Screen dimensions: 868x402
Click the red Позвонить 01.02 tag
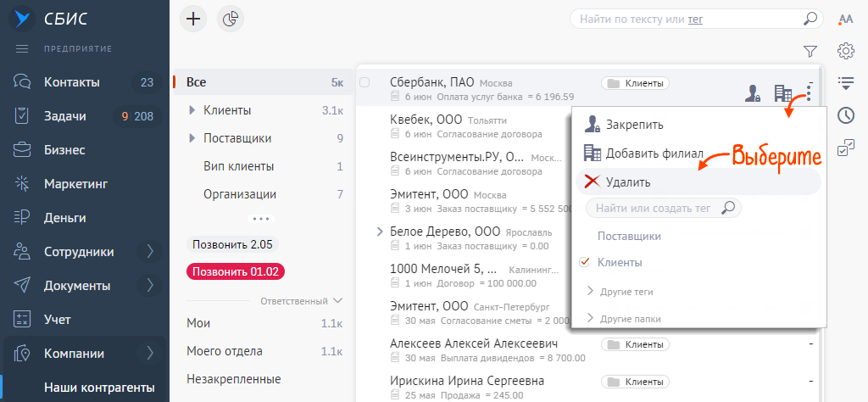coord(236,272)
